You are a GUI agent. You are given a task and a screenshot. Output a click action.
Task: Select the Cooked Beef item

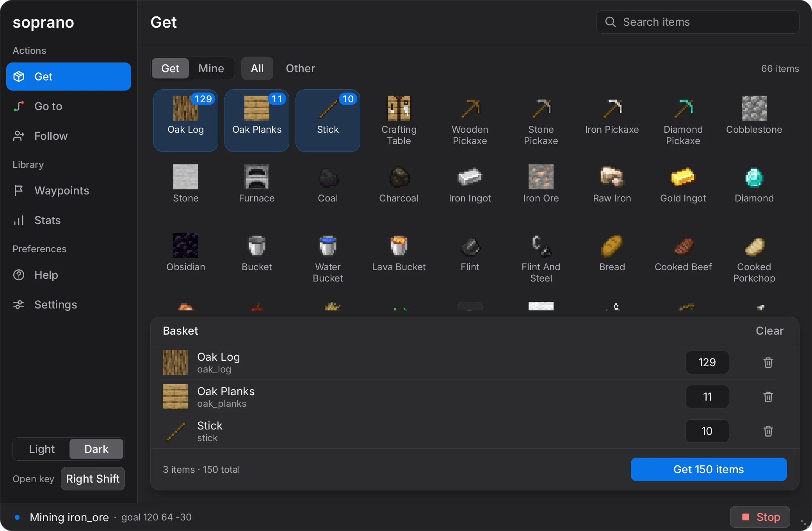coord(683,258)
